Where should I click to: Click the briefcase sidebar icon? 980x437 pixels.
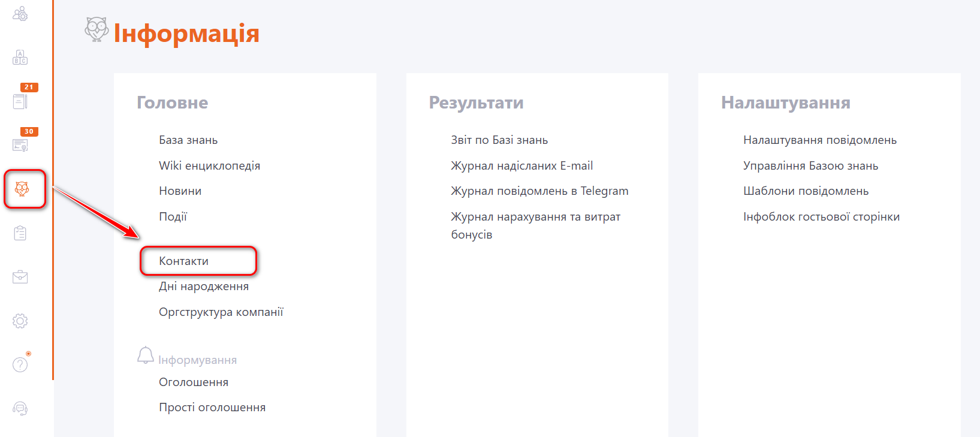[20, 277]
